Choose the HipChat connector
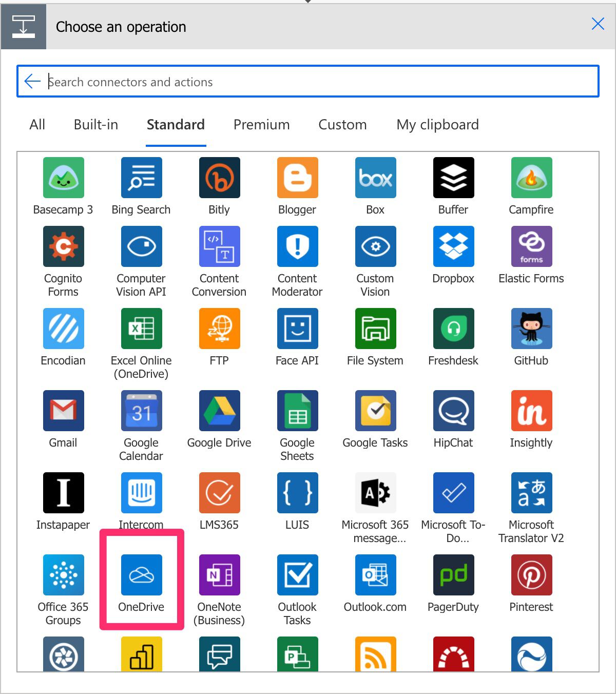616x694 pixels. coord(453,410)
